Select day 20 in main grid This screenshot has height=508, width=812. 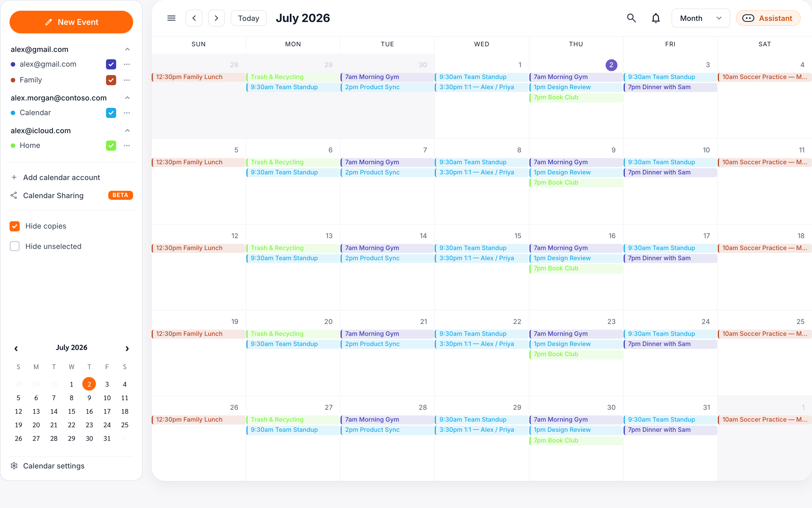point(328,321)
